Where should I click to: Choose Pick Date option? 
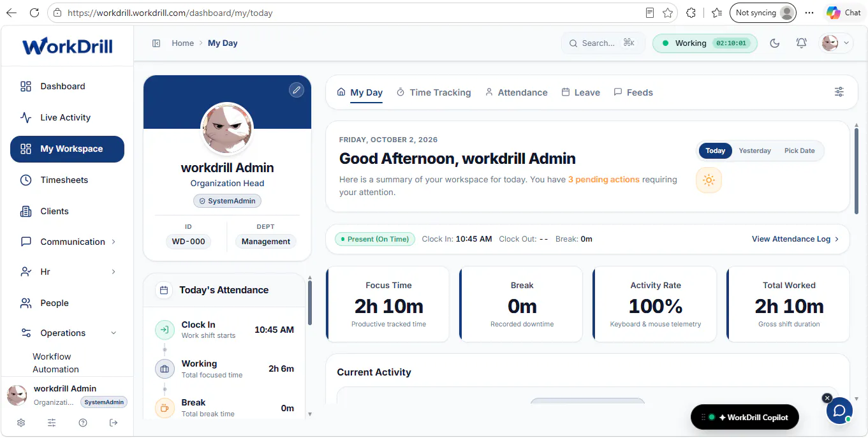pos(799,150)
